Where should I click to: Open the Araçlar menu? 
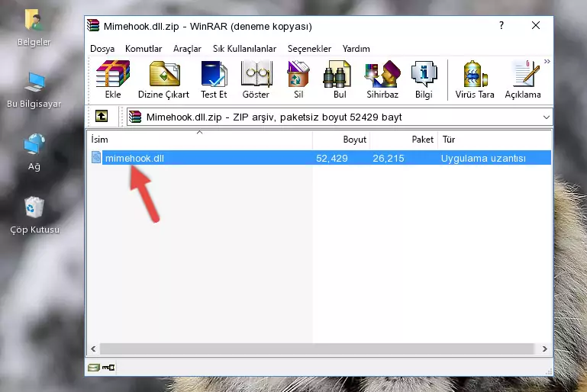coord(187,49)
